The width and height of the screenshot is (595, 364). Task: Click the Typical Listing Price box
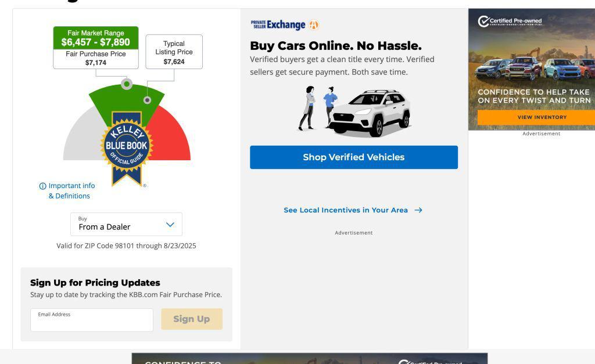pyautogui.click(x=174, y=52)
